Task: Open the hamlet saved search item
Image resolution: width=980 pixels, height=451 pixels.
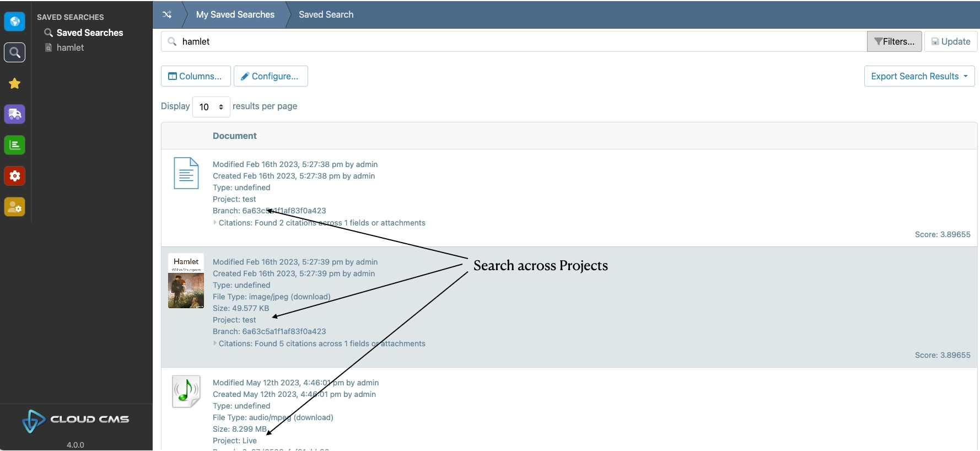Action: tap(70, 48)
